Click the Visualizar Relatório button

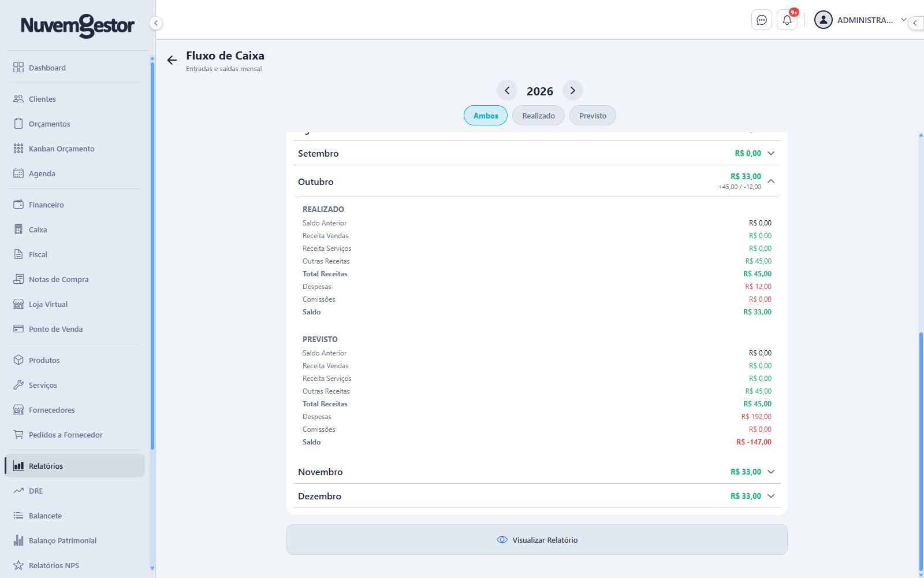537,540
